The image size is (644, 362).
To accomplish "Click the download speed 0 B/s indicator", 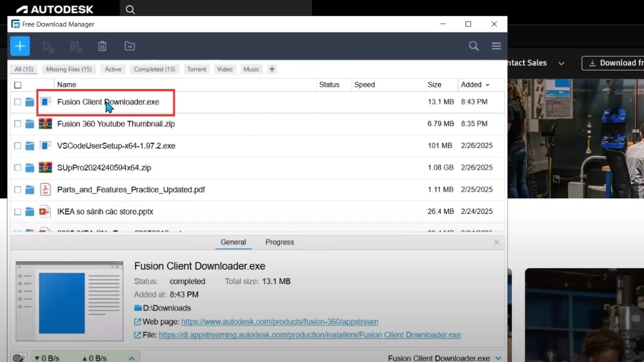I will click(x=47, y=358).
